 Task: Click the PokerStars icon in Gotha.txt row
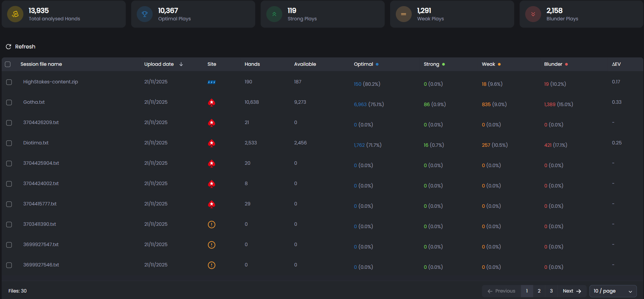click(x=212, y=102)
